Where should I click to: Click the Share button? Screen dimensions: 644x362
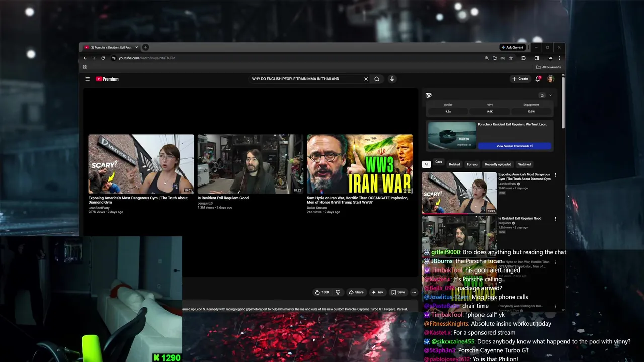356,292
